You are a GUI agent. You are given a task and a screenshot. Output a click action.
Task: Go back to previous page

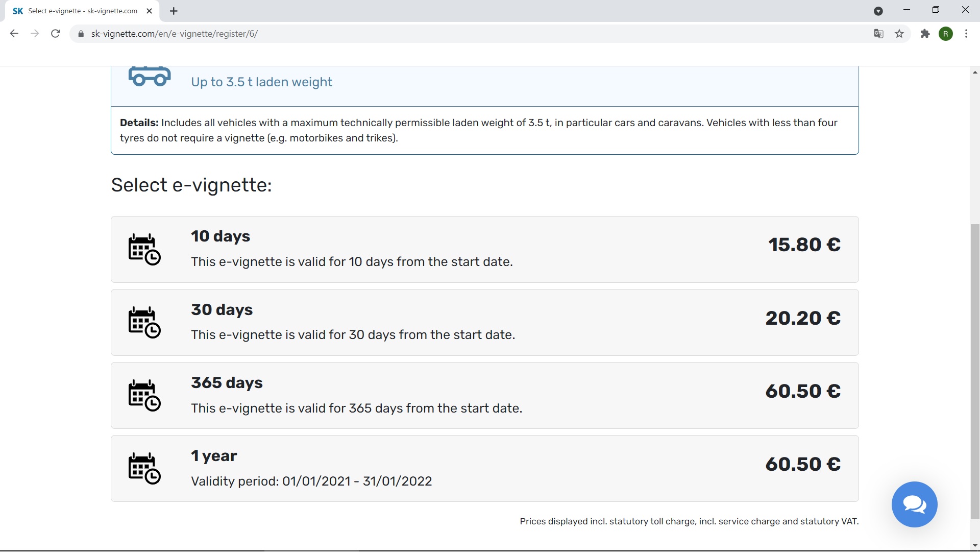(x=14, y=34)
